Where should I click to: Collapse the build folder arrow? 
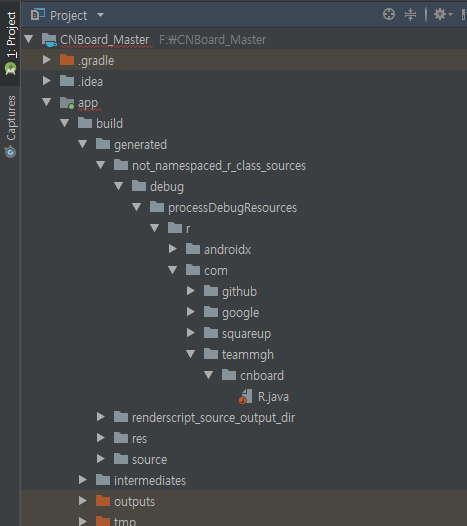[x=65, y=123]
